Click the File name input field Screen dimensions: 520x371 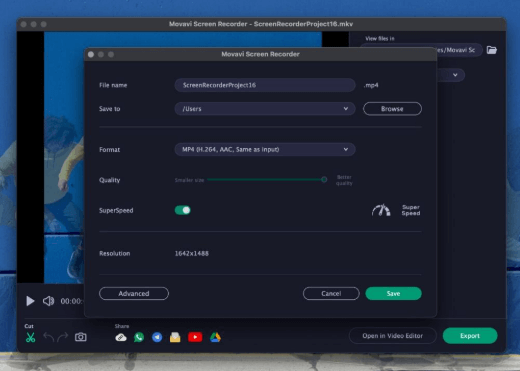click(265, 85)
